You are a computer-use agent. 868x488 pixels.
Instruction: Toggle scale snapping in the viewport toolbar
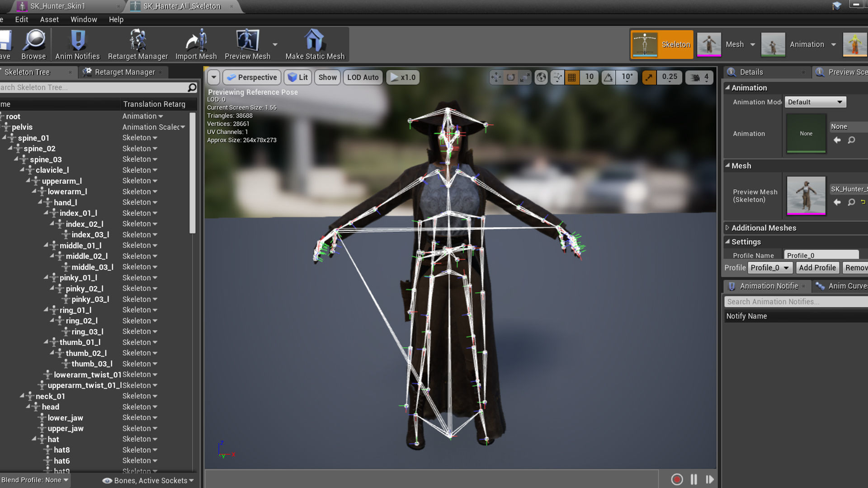click(x=649, y=77)
